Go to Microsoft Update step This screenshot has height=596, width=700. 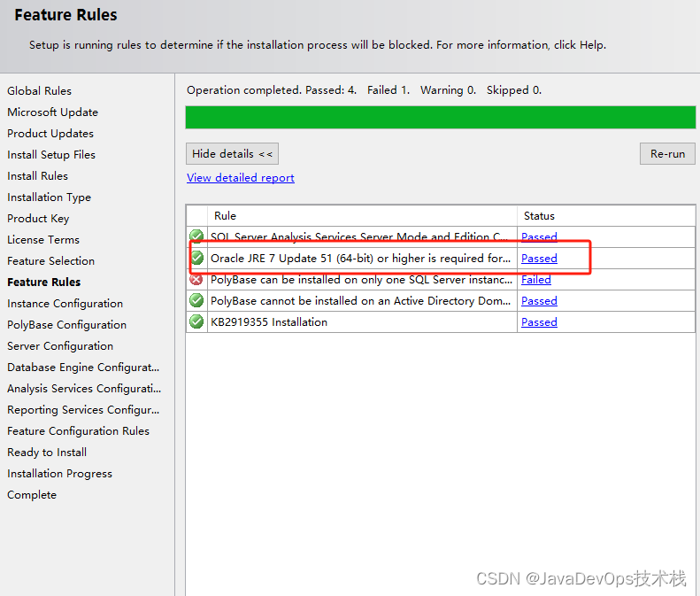(x=53, y=112)
